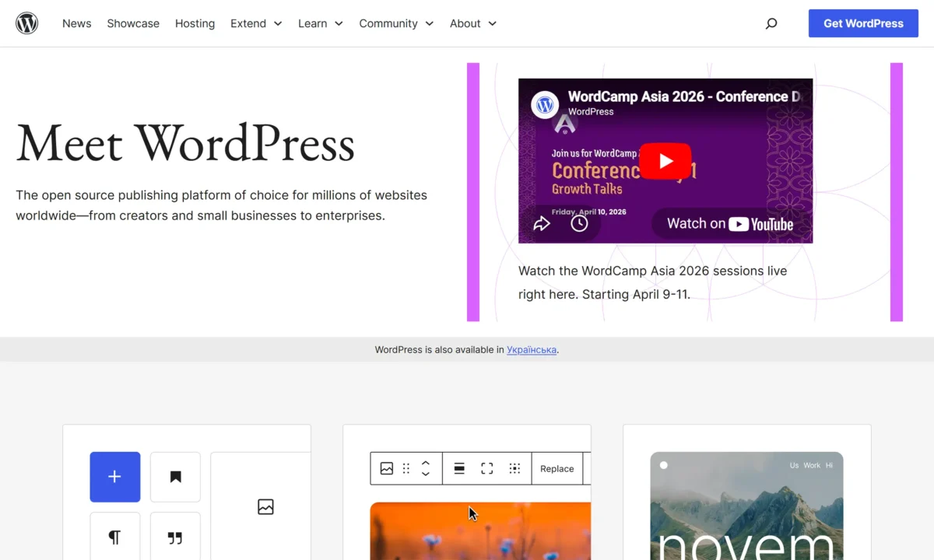Select the quote block icon
The image size is (934, 560).
175,537
